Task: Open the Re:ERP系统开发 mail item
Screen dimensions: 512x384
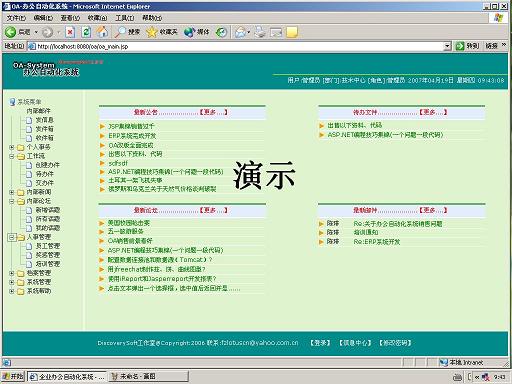Action: click(x=377, y=242)
